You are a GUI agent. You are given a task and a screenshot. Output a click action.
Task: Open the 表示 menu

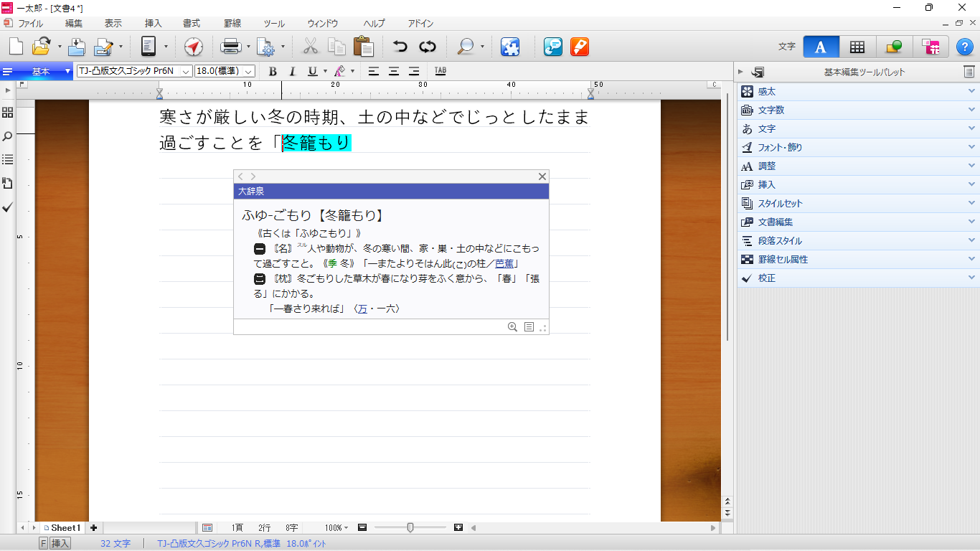pos(113,24)
